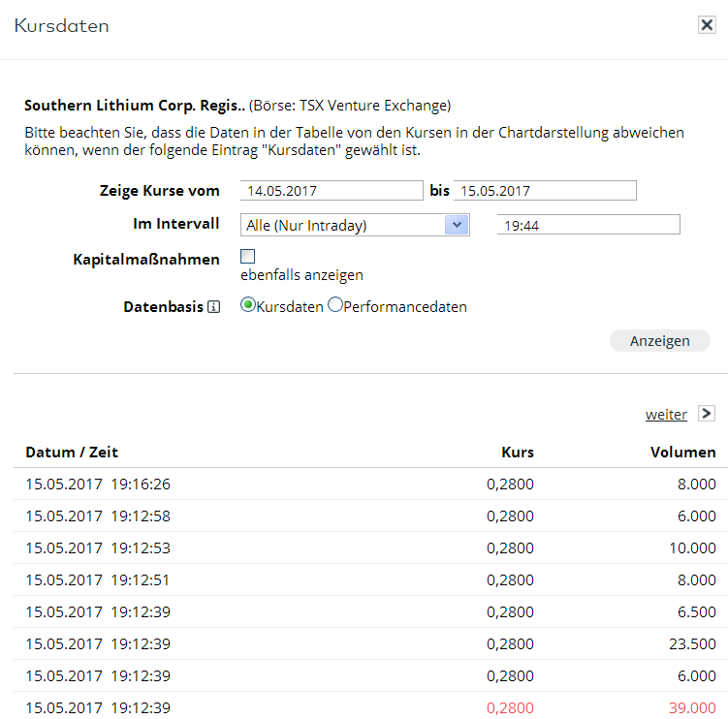This screenshot has height=719, width=728.
Task: Select the Kursdaten radio button
Action: (x=248, y=305)
